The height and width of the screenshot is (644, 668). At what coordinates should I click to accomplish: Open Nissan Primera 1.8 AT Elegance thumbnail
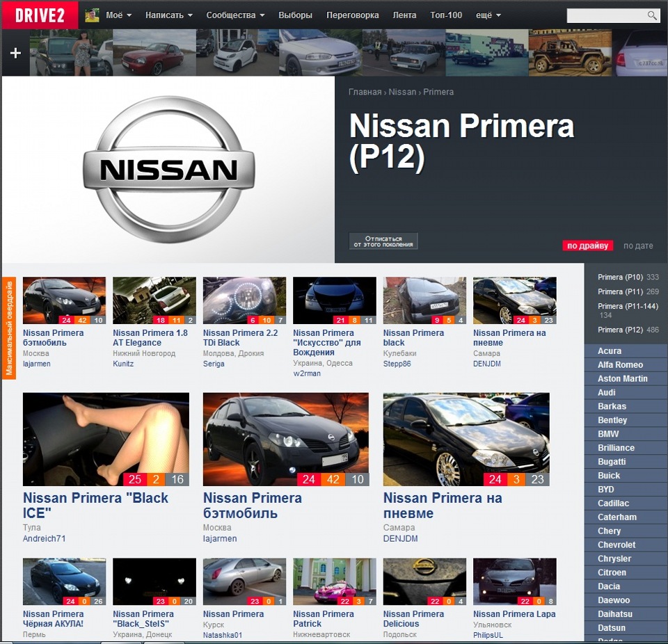click(x=154, y=300)
